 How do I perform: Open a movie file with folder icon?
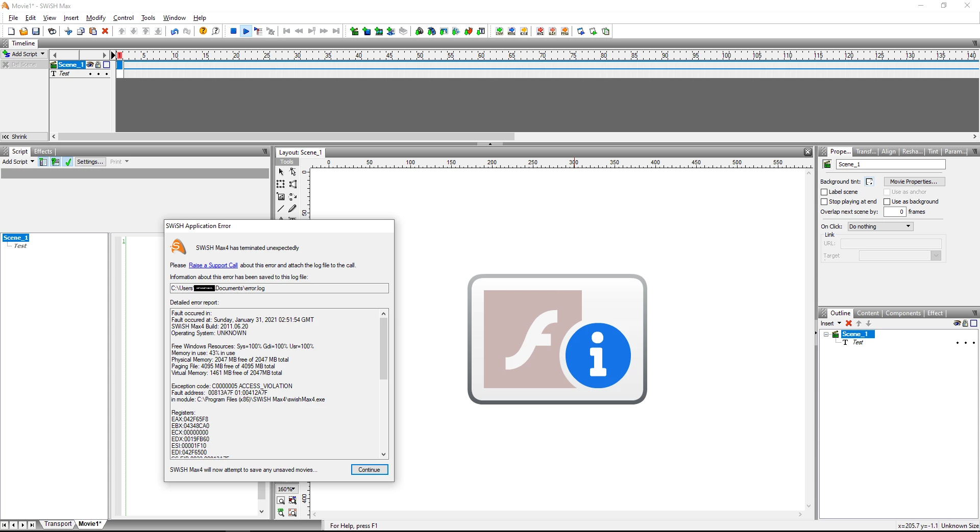(x=23, y=32)
